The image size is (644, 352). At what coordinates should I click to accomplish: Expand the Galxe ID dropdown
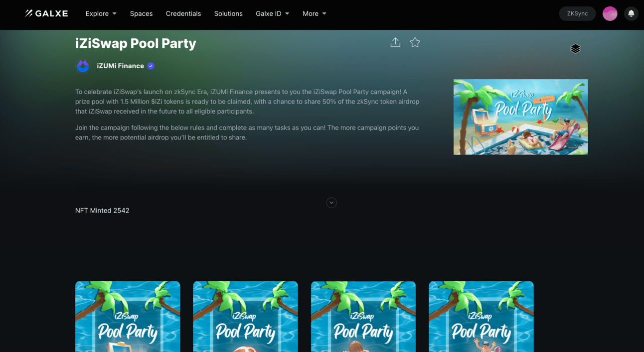click(273, 13)
